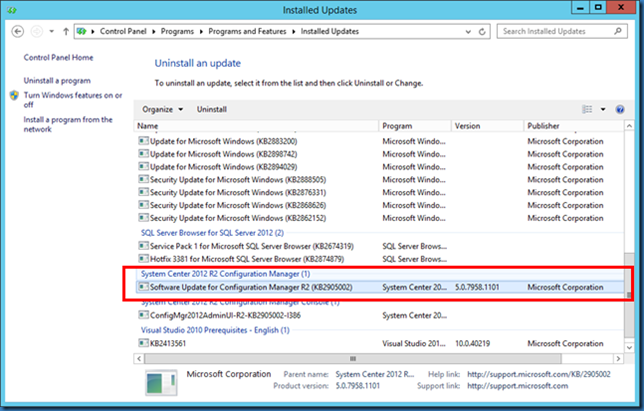Click the search magnifier icon
644x411 pixels.
tap(618, 31)
